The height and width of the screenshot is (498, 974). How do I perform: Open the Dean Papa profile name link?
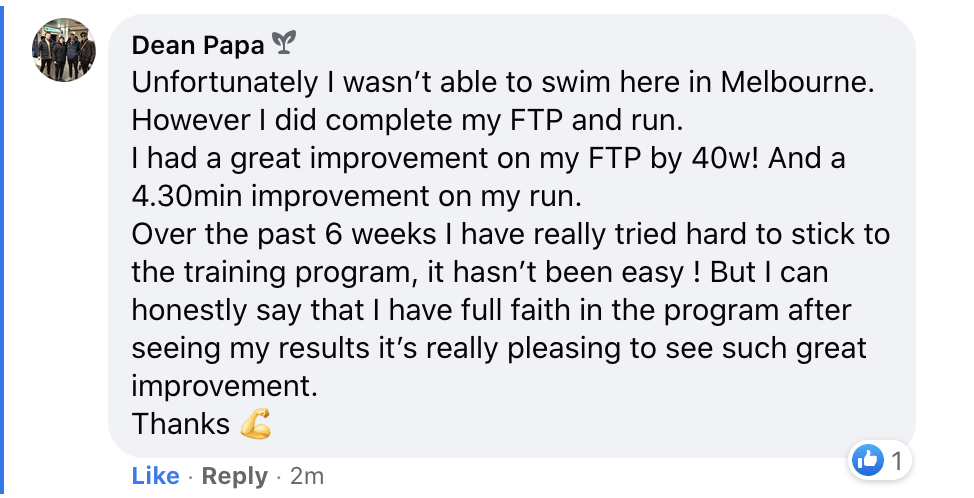[200, 45]
